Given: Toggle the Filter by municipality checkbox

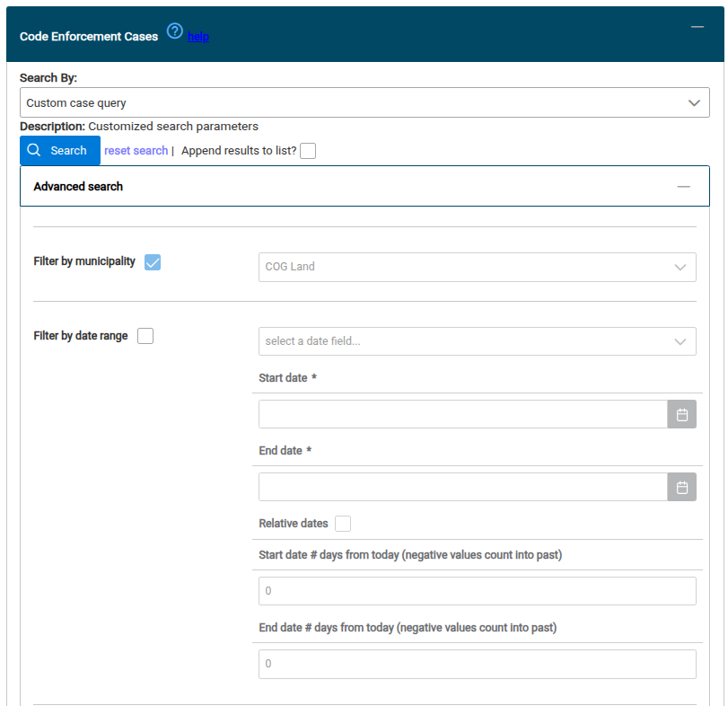Looking at the screenshot, I should coord(153,262).
